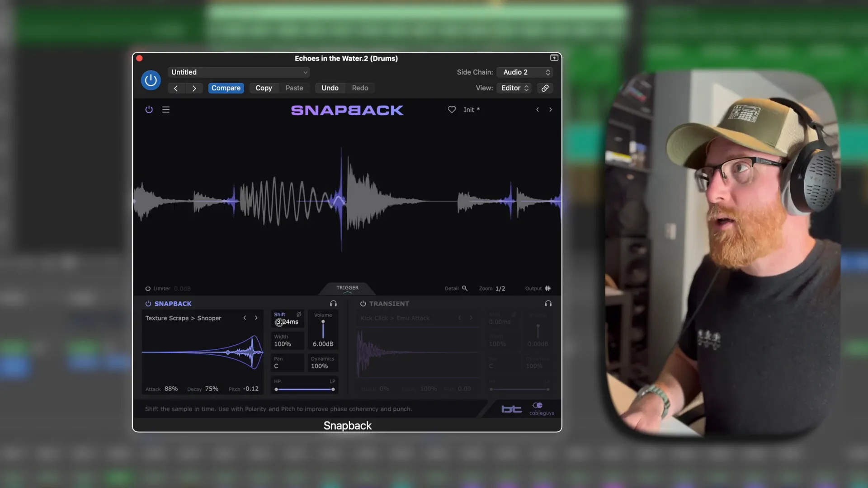Viewport: 868px width, 488px height.
Task: Click the LP filter slider handle
Action: pyautogui.click(x=333, y=389)
